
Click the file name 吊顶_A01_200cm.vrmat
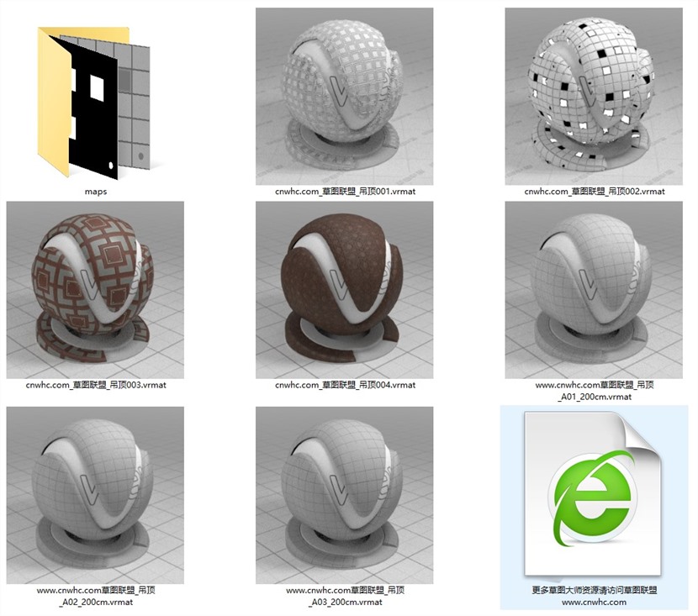tap(595, 391)
